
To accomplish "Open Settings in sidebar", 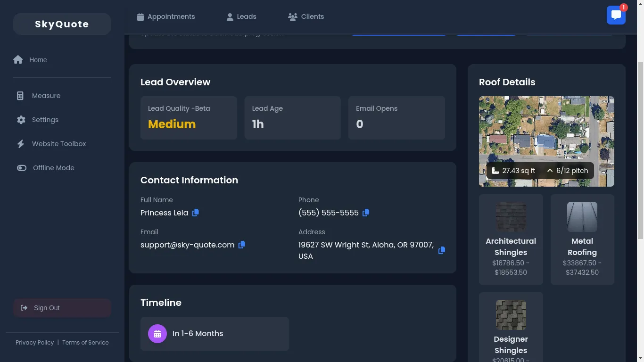I will pos(62,120).
